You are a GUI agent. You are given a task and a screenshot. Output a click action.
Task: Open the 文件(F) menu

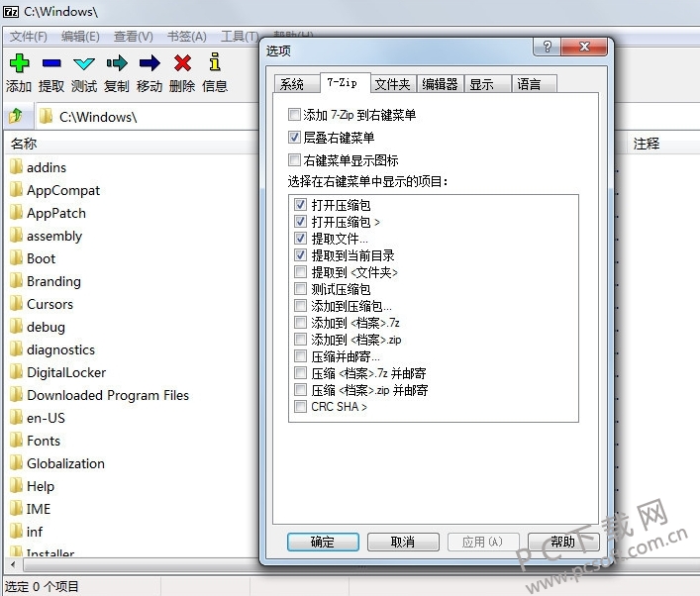[x=29, y=37]
